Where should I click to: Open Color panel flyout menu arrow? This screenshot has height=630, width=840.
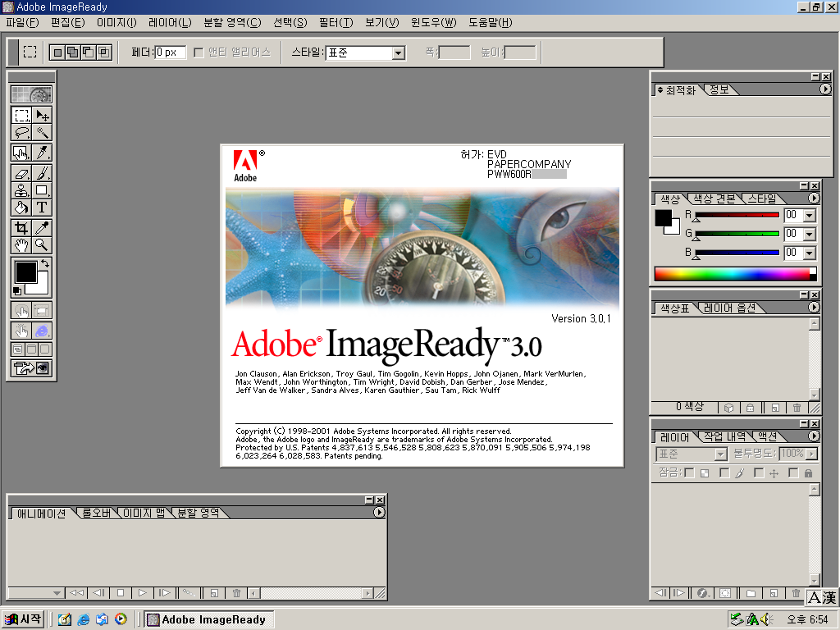click(x=814, y=199)
